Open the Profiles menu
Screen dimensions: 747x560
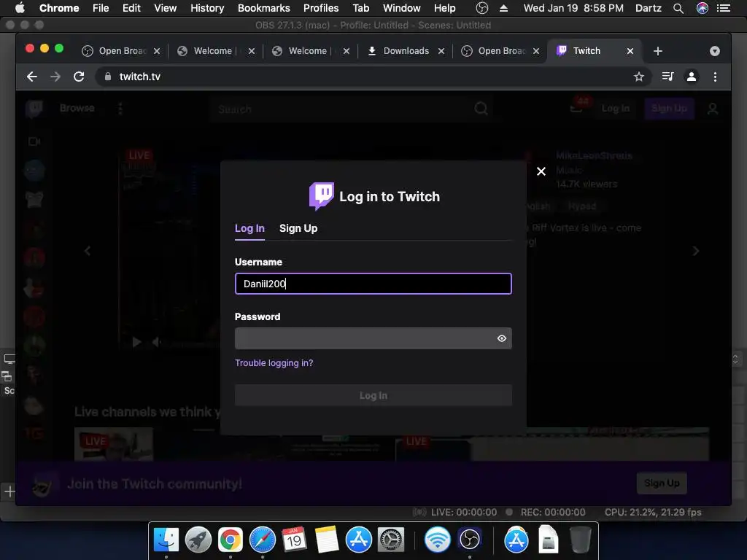(321, 8)
